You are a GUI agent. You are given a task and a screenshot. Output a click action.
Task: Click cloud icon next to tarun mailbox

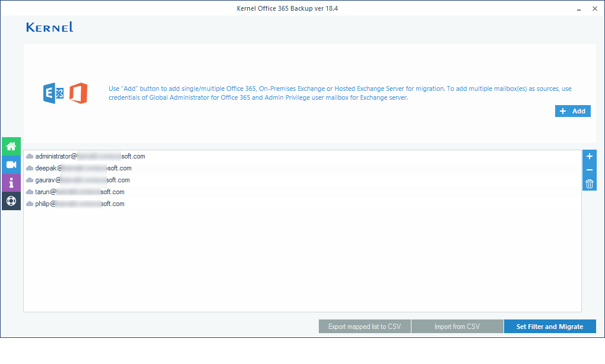(30, 192)
